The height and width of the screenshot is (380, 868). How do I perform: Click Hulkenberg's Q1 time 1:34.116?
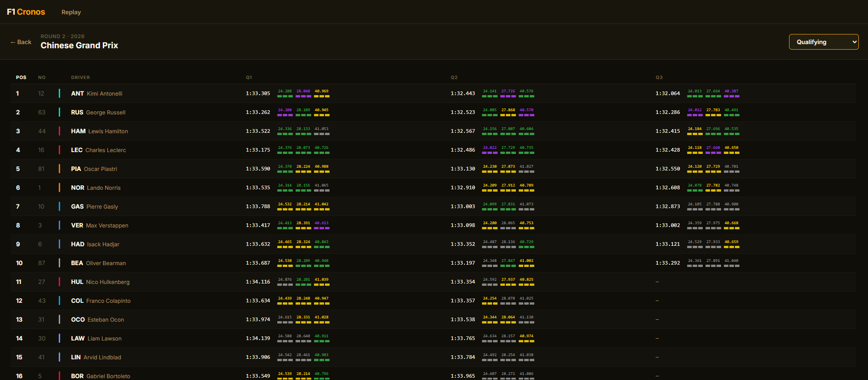258,282
